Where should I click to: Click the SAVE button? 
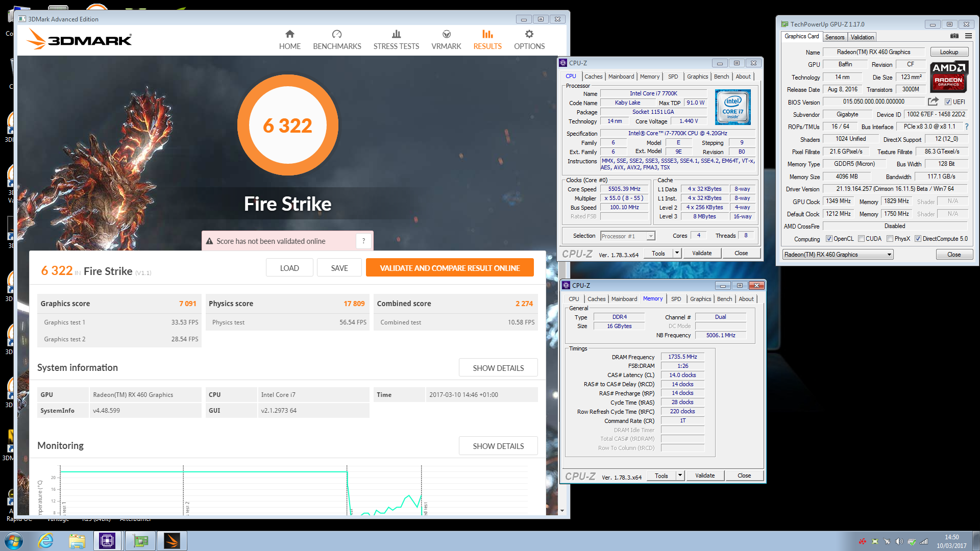coord(339,268)
